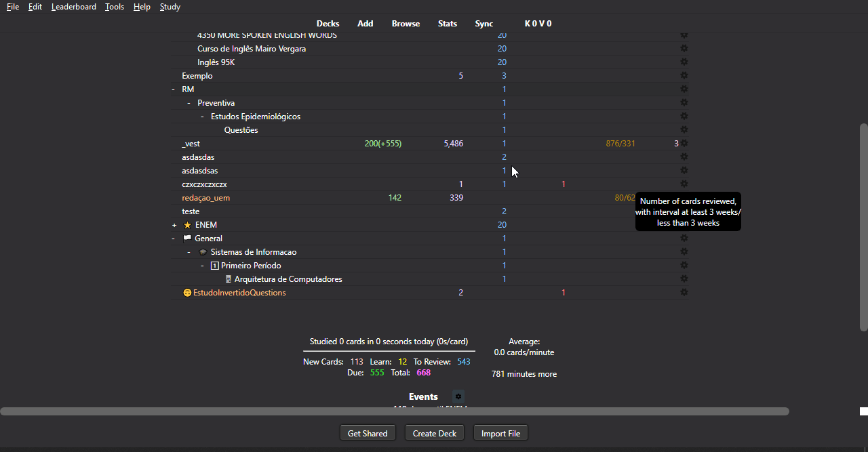Go to Decks in top toolbar

[328, 24]
